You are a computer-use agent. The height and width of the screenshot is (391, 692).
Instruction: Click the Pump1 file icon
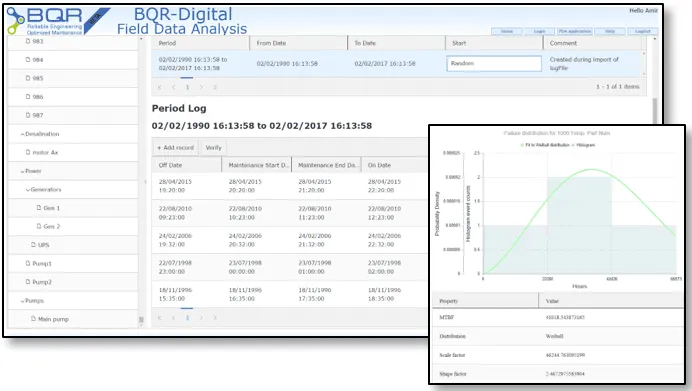pos(28,263)
